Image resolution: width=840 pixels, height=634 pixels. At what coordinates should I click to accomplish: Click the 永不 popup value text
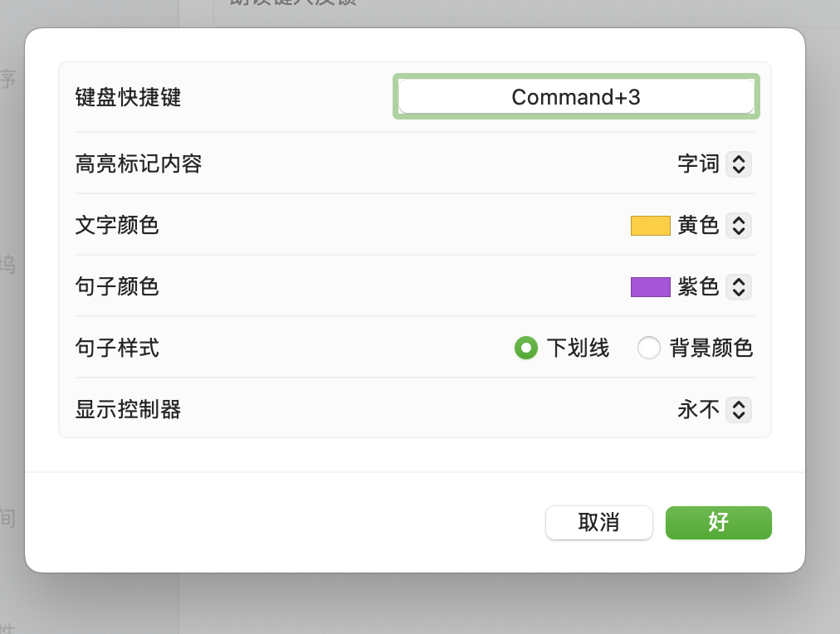coord(698,410)
